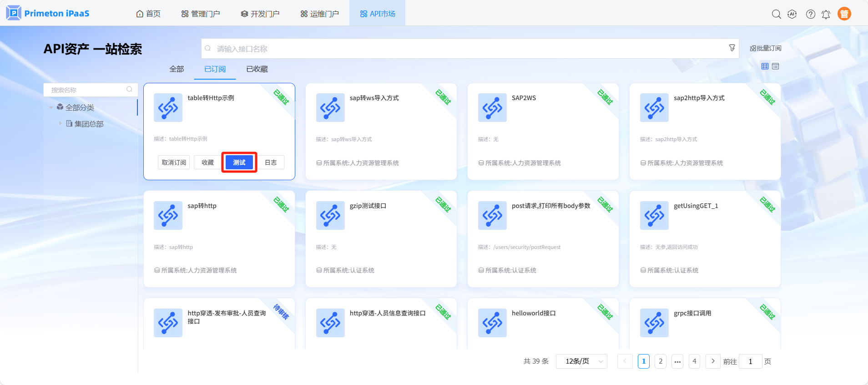Open the 管理门户 menu
868x385 pixels.
coord(201,14)
